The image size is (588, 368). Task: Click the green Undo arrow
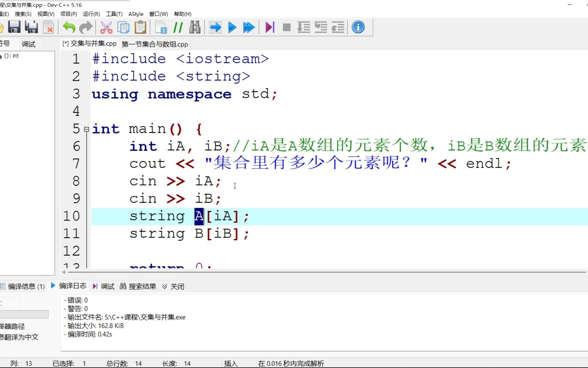[69, 27]
